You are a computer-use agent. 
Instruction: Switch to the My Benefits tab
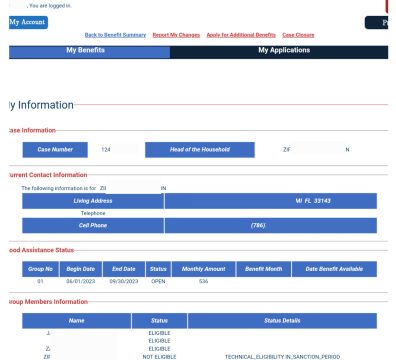(89, 52)
